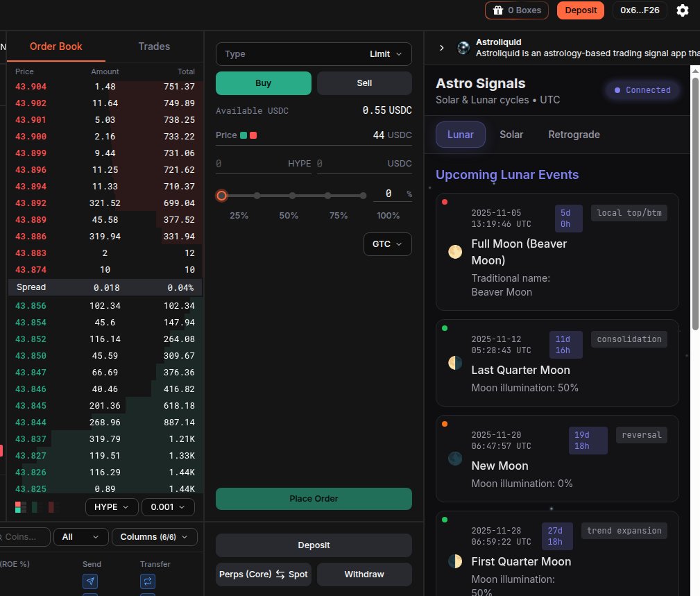Switch to the Order Book tab
The image size is (700, 596).
point(56,46)
